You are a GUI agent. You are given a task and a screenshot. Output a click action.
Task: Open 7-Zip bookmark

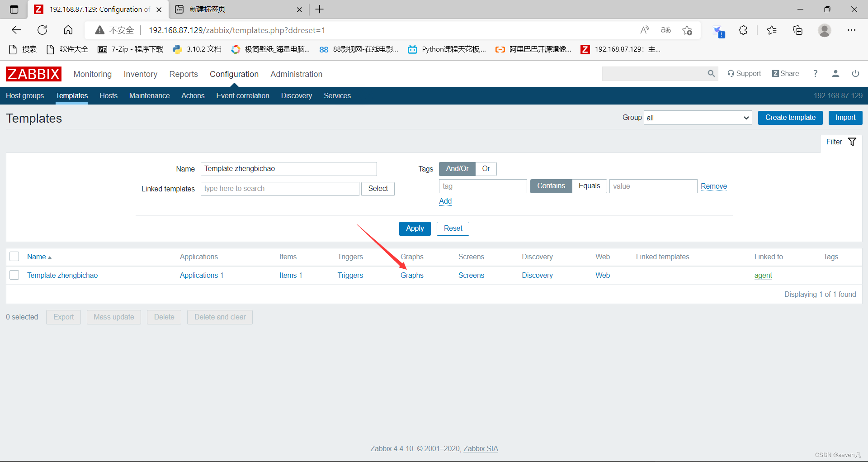pos(131,49)
